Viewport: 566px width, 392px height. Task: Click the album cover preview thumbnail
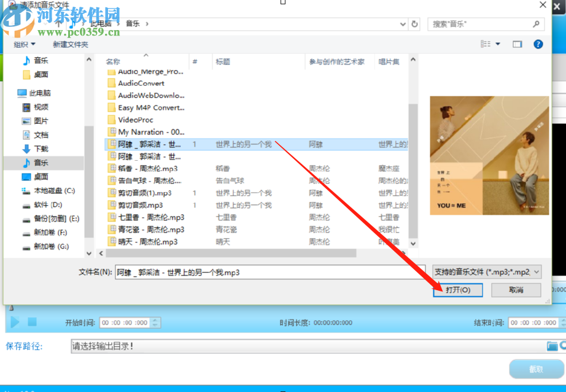click(x=489, y=155)
